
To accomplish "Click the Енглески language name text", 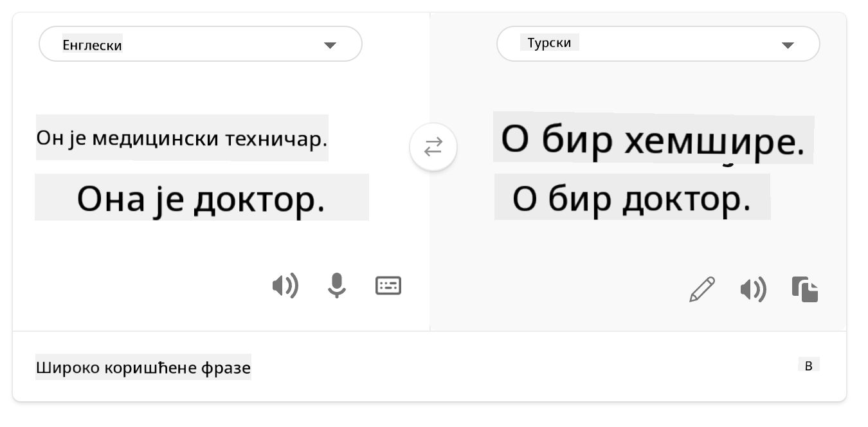I will (92, 45).
